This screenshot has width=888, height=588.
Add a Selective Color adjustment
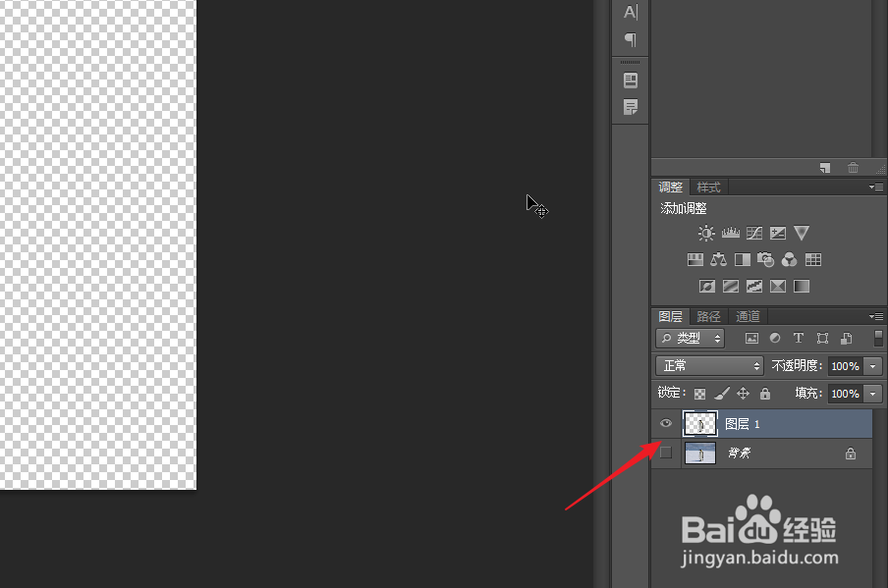coord(778,287)
